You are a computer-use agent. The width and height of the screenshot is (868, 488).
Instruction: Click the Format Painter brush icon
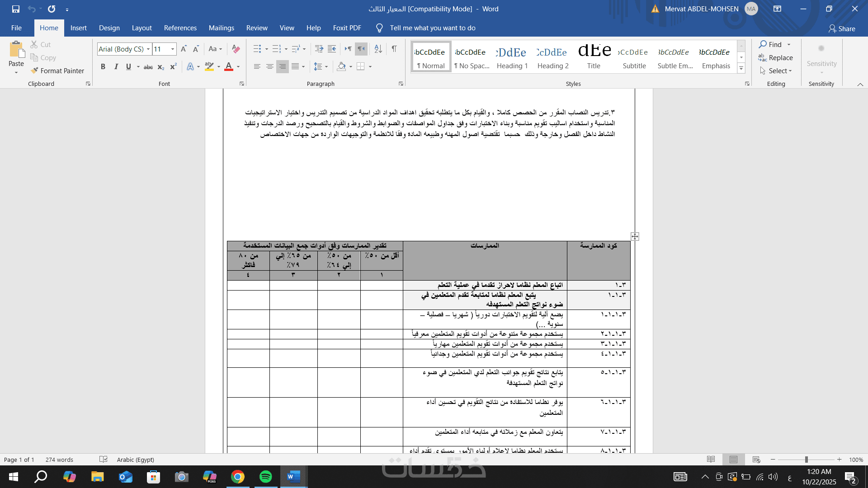pyautogui.click(x=34, y=71)
